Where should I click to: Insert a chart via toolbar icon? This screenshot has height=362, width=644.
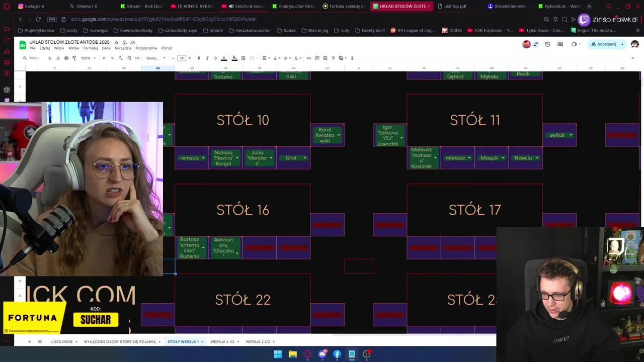click(x=325, y=58)
